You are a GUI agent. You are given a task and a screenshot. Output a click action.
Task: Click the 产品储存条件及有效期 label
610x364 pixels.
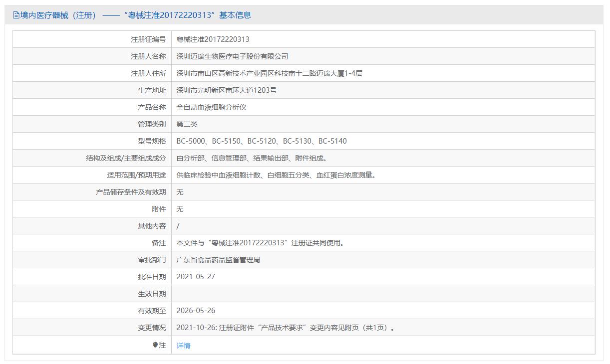click(131, 192)
